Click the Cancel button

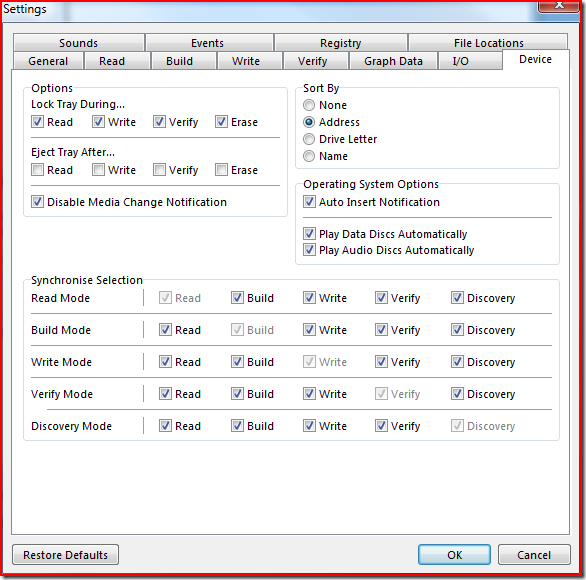pos(534,555)
